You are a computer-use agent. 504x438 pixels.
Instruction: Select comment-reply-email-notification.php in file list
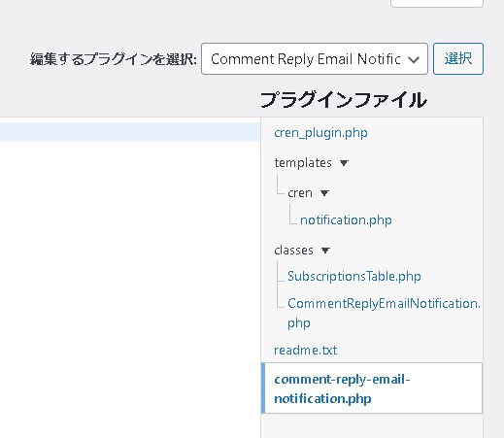tap(372, 388)
